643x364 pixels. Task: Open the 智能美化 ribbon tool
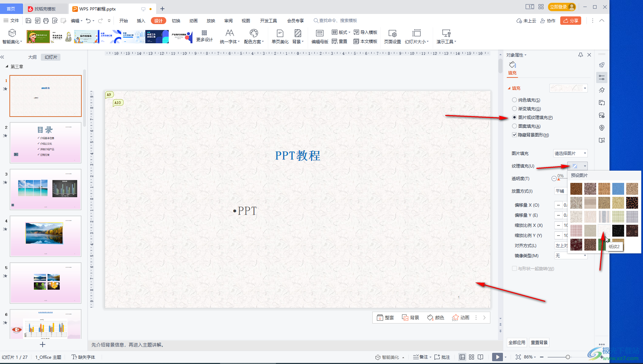pyautogui.click(x=12, y=37)
